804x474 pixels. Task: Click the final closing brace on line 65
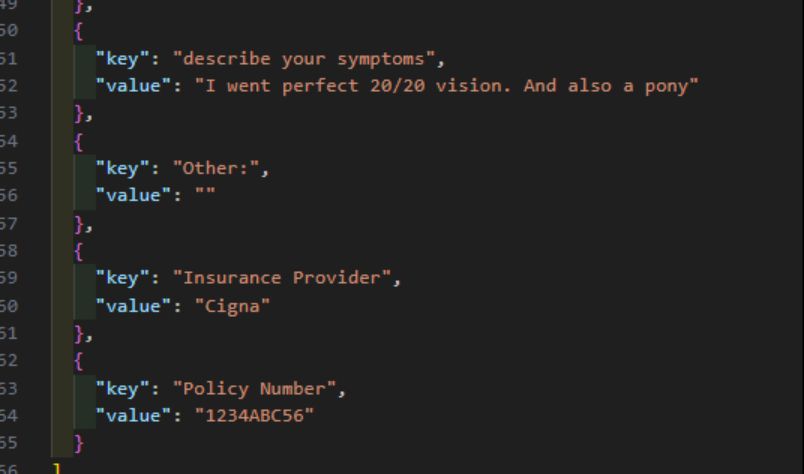click(x=79, y=443)
